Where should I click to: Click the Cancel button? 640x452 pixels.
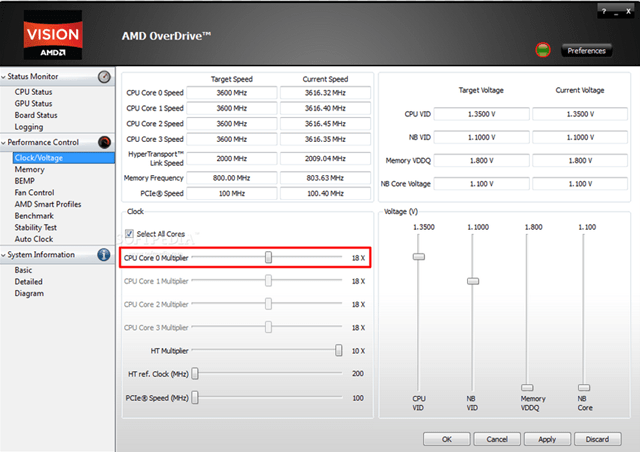click(x=497, y=439)
